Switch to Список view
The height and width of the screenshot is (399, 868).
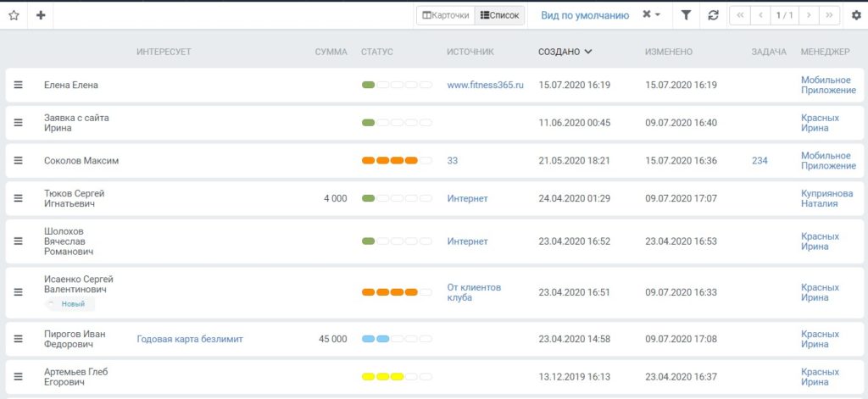(x=500, y=15)
